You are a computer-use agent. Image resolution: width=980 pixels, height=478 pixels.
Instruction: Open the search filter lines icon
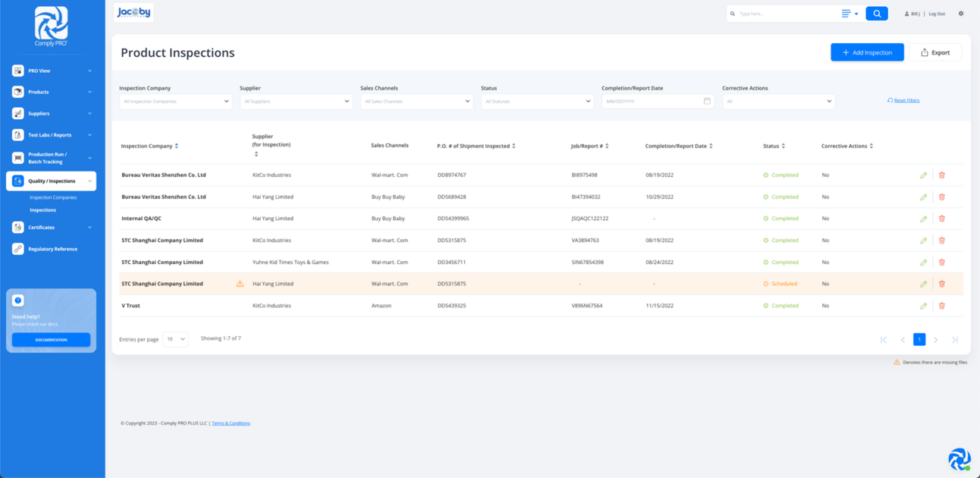pyautogui.click(x=847, y=14)
